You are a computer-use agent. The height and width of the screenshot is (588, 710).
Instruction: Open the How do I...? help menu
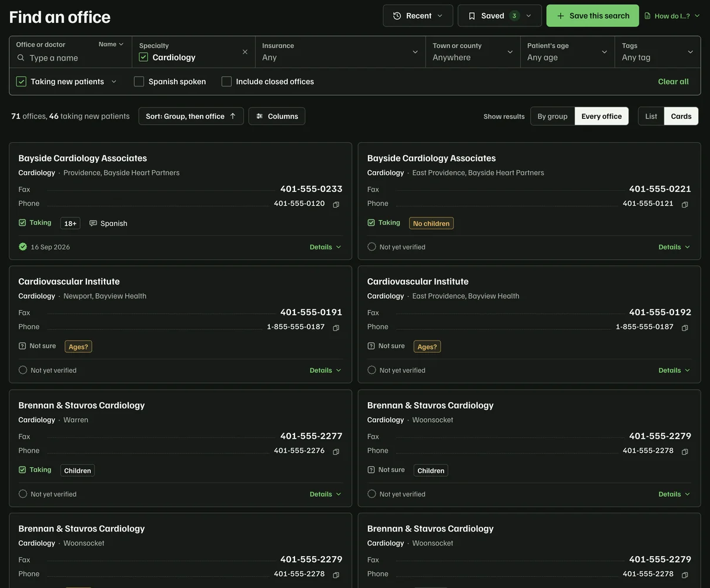(672, 16)
